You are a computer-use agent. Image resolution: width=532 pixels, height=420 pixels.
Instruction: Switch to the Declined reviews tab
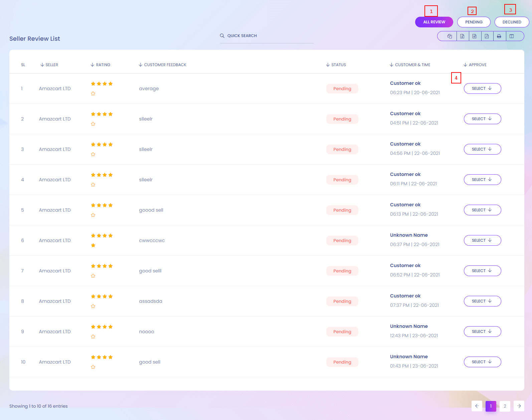(512, 22)
